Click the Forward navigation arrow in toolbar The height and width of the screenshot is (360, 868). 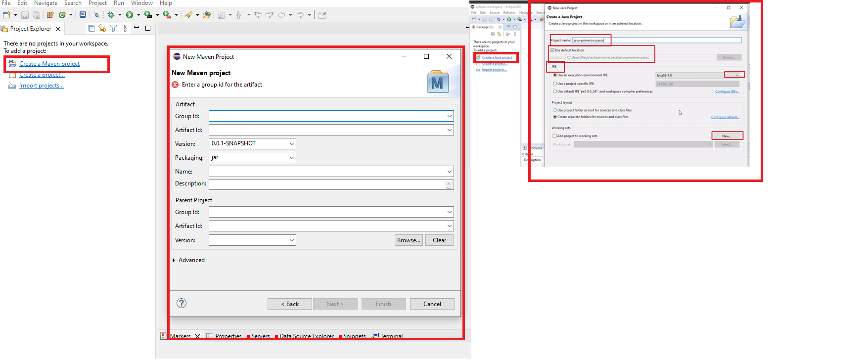[300, 15]
